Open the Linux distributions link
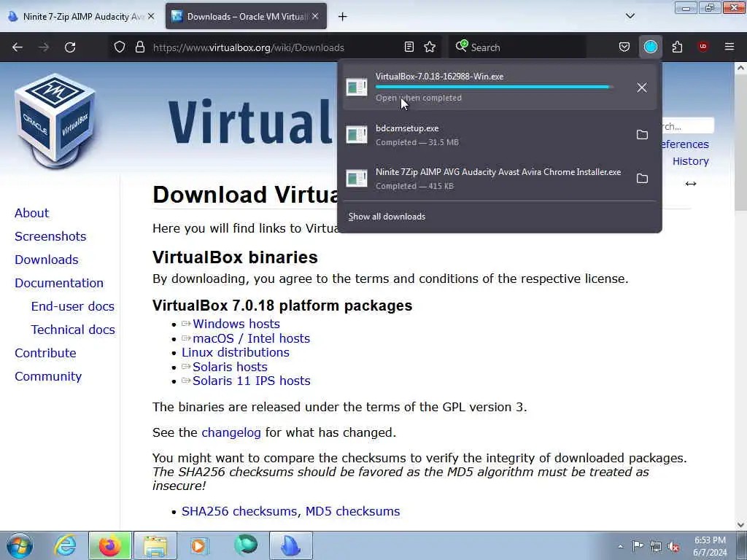Screen dimensions: 747x560 236,352
